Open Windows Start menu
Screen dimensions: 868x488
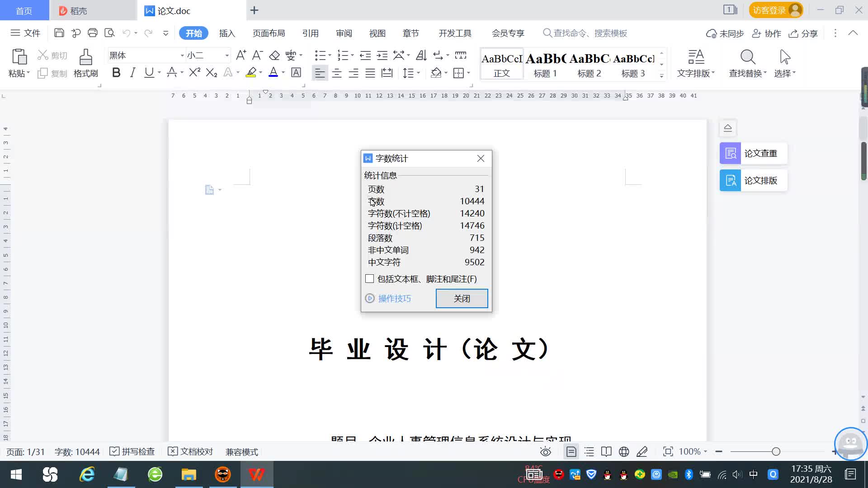16,474
